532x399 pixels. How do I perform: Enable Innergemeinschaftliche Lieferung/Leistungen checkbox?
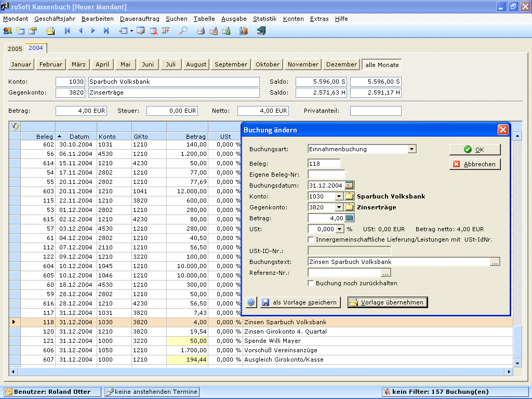tap(311, 240)
